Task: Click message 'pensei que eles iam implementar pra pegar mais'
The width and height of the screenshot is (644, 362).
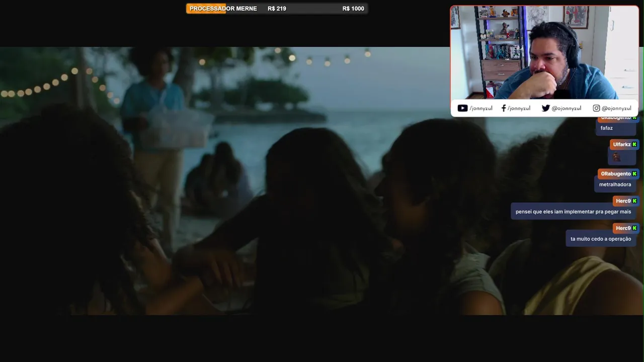Action: coord(573,212)
